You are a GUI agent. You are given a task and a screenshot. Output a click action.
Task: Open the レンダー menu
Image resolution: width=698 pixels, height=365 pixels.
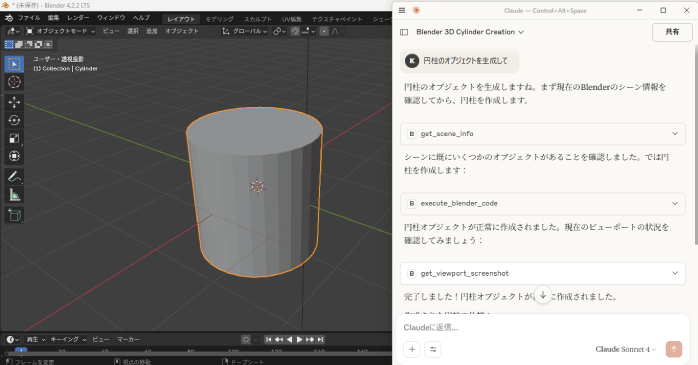coord(78,18)
